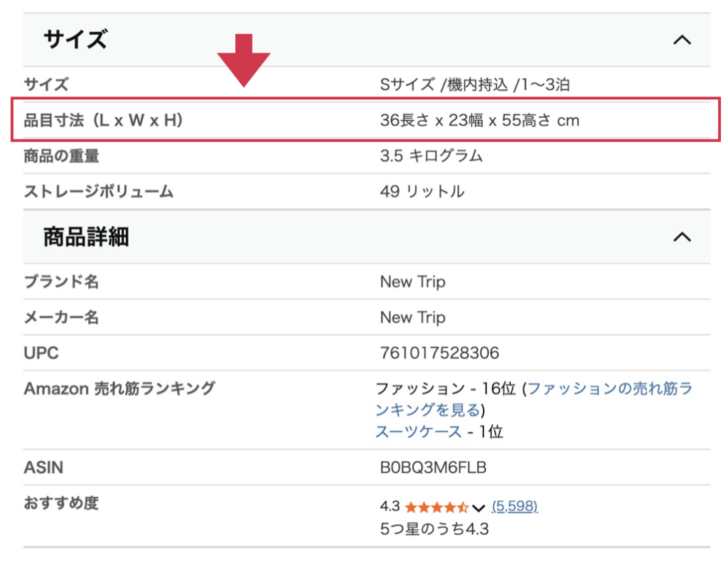The width and height of the screenshot is (728, 562).
Task: Click the 商品詳細 section header title
Action: pos(86,237)
